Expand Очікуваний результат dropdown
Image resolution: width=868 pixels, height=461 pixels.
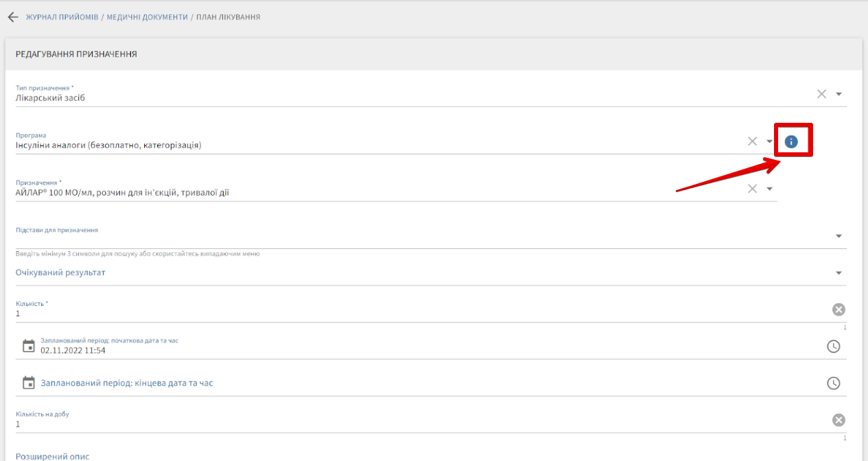(x=838, y=273)
